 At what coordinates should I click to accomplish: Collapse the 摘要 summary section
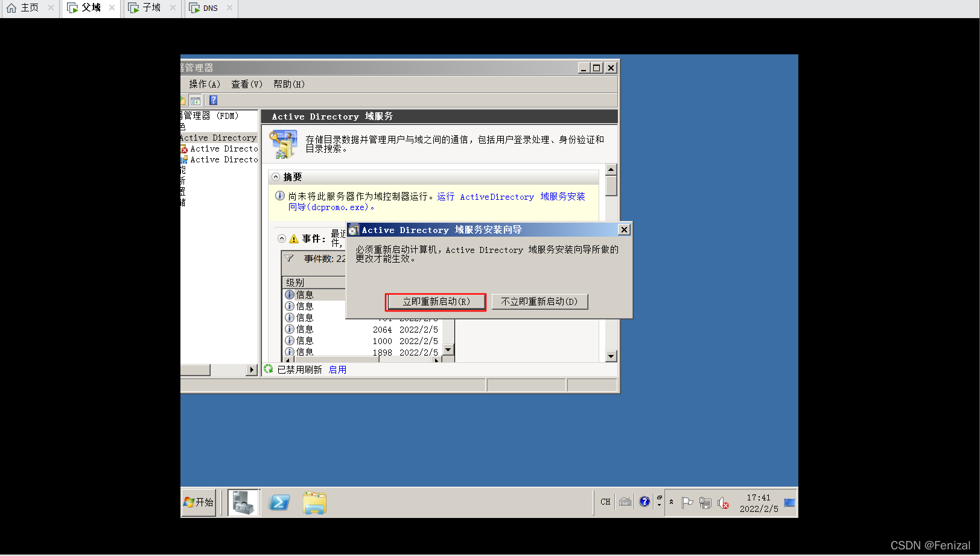point(276,177)
